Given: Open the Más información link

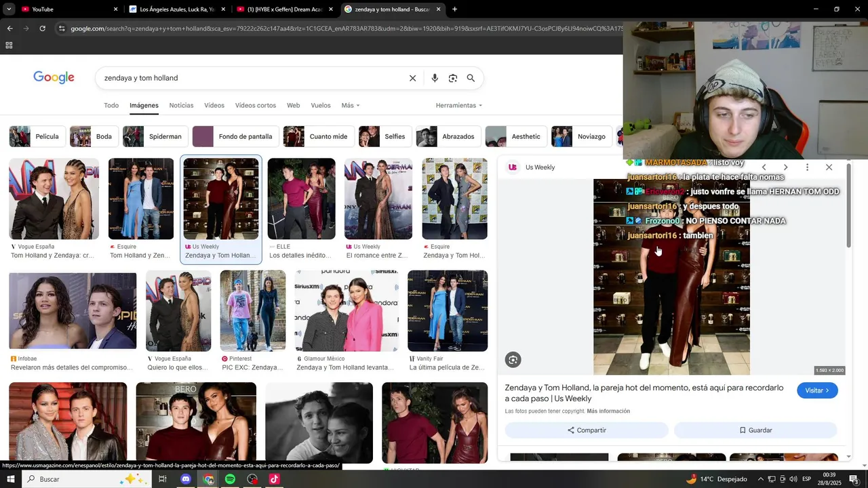Looking at the screenshot, I should point(608,411).
